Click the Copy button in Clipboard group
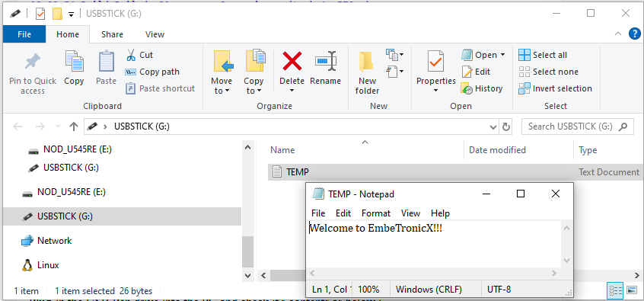The height and width of the screenshot is (301, 644). (74, 69)
